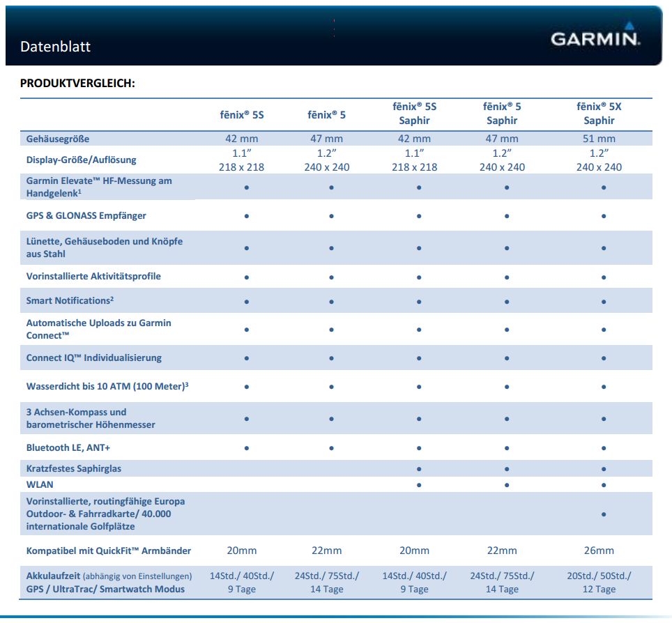Select the "Display-Größe/Auflösung" row label
Image resolution: width=672 pixels, height=623 pixels.
click(x=81, y=160)
